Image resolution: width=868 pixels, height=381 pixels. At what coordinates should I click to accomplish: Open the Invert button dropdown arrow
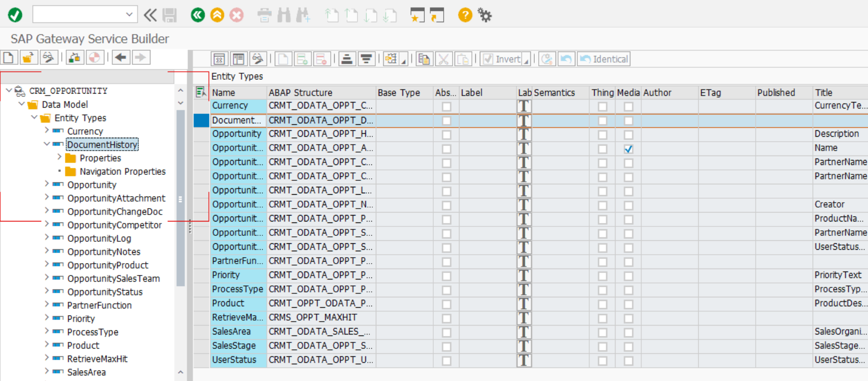tap(526, 60)
